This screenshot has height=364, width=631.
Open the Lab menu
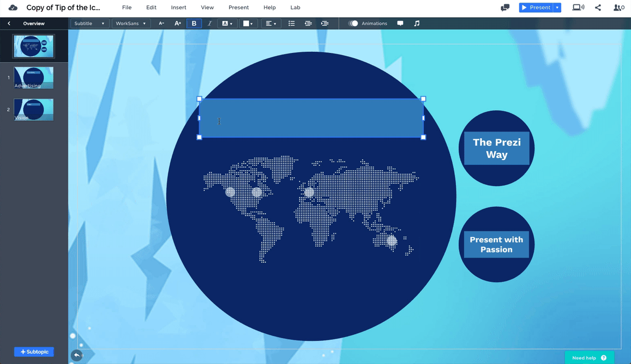(x=295, y=8)
